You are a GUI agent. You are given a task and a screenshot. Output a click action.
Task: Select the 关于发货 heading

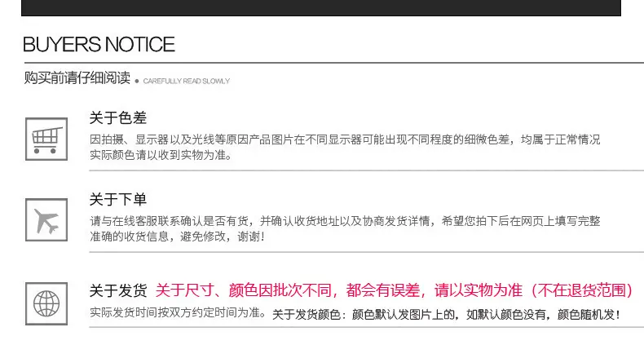click(x=118, y=290)
